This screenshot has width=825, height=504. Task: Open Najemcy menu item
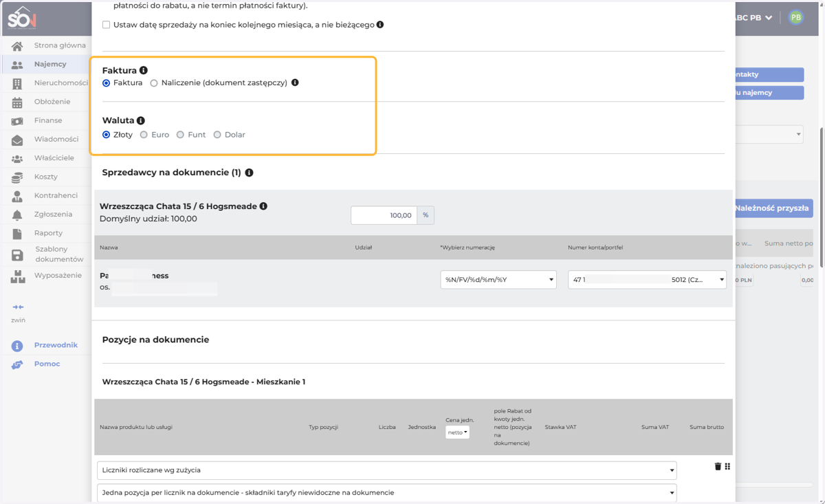pos(50,64)
